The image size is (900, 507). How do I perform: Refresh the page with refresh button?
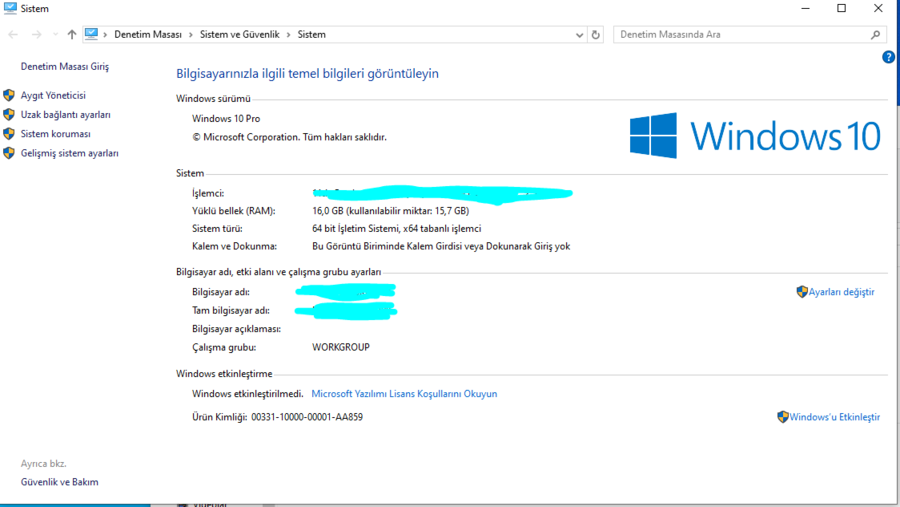coord(596,35)
